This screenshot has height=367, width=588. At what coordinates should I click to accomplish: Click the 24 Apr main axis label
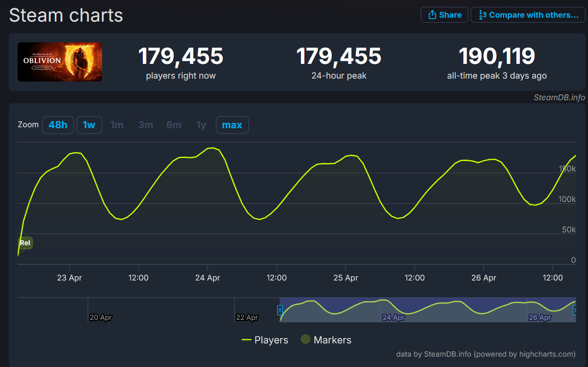pyautogui.click(x=208, y=278)
